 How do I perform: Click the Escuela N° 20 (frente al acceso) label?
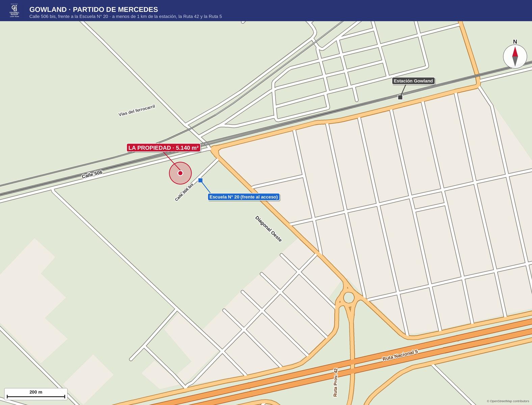243,197
